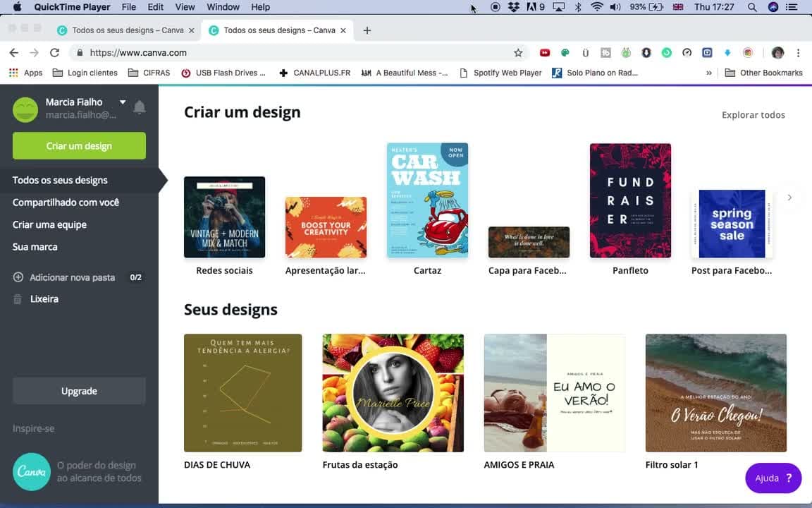Image resolution: width=812 pixels, height=508 pixels.
Task: Open the CANALPLUS.FR bookmark
Action: 315,73
